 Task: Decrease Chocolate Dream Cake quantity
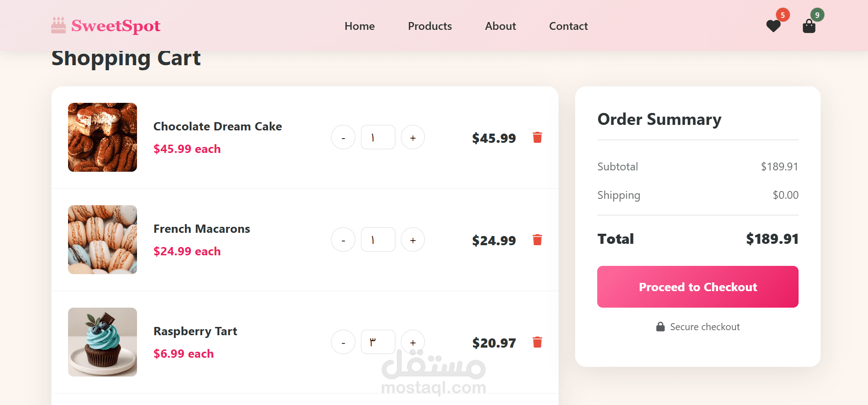[x=343, y=137]
